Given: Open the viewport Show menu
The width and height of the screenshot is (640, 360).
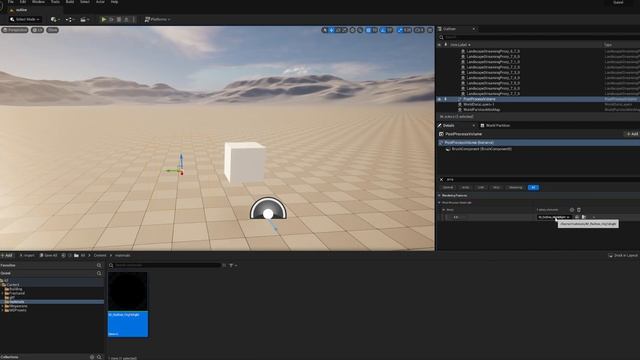Looking at the screenshot, I should 52,30.
